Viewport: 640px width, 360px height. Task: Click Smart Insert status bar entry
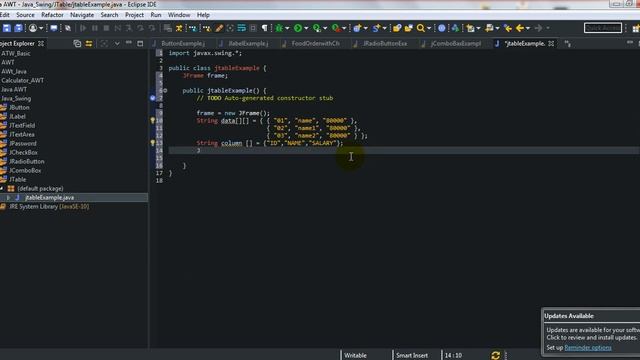coord(411,356)
